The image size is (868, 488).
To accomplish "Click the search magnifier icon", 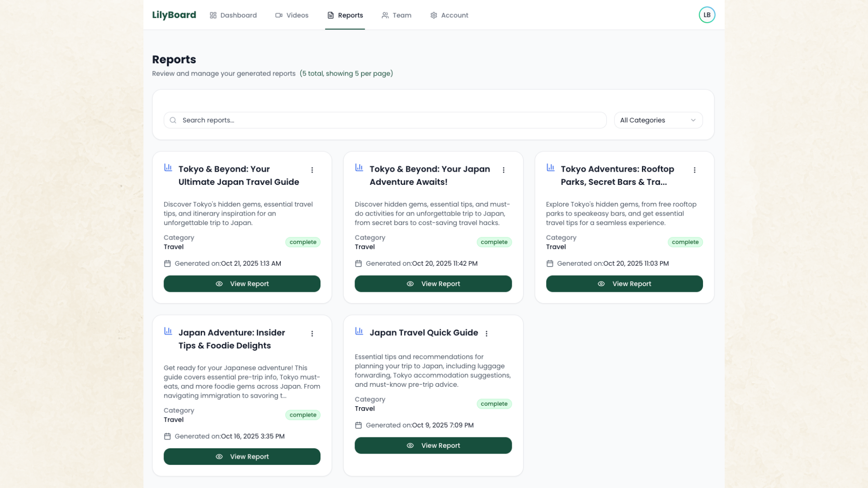I will point(173,120).
